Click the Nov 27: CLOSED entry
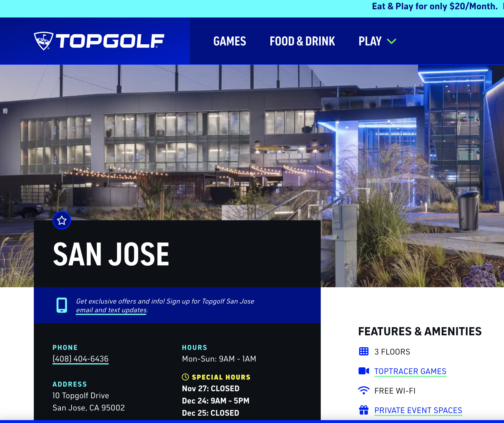This screenshot has height=423, width=504. pos(211,389)
